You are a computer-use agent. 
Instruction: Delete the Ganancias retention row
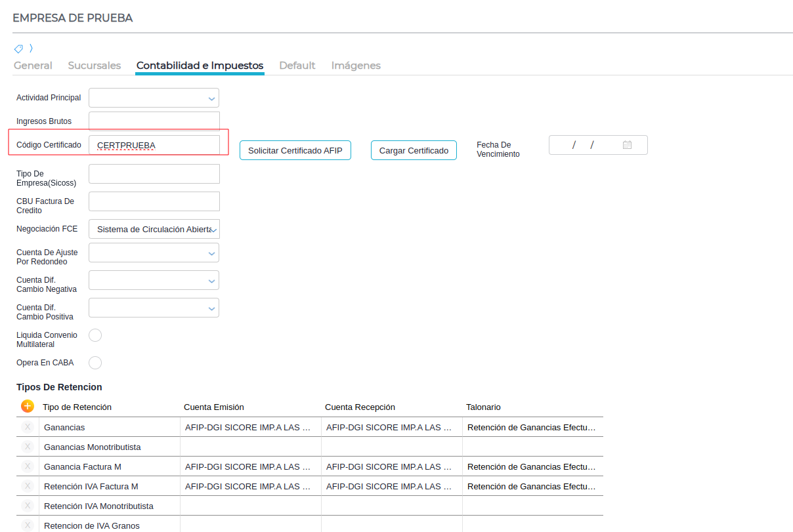28,427
